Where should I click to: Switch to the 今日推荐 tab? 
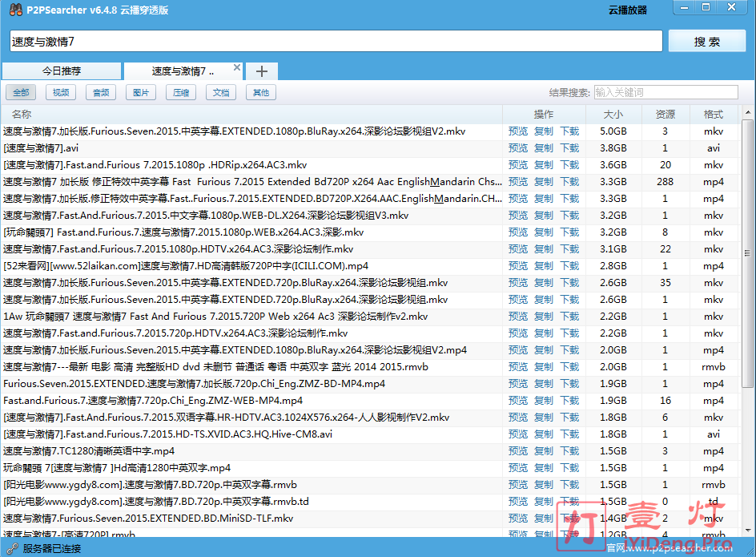coord(62,71)
